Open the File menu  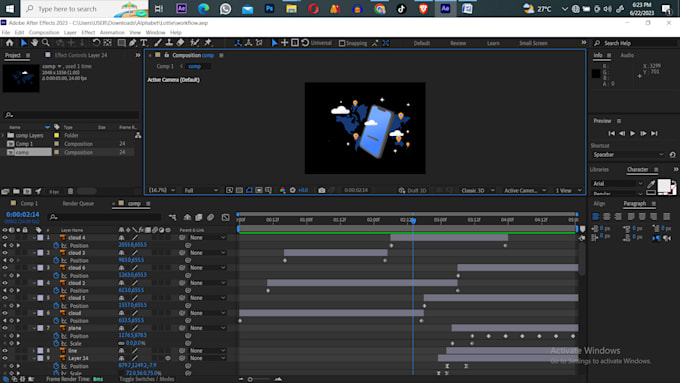(x=6, y=33)
